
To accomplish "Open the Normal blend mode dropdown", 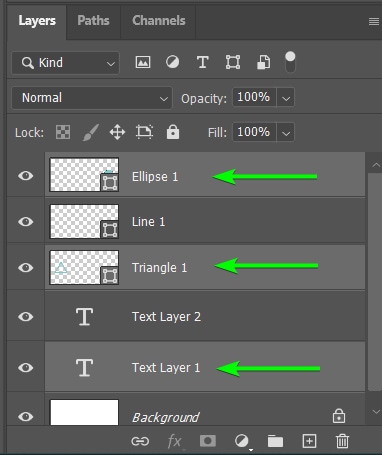I will tap(92, 98).
